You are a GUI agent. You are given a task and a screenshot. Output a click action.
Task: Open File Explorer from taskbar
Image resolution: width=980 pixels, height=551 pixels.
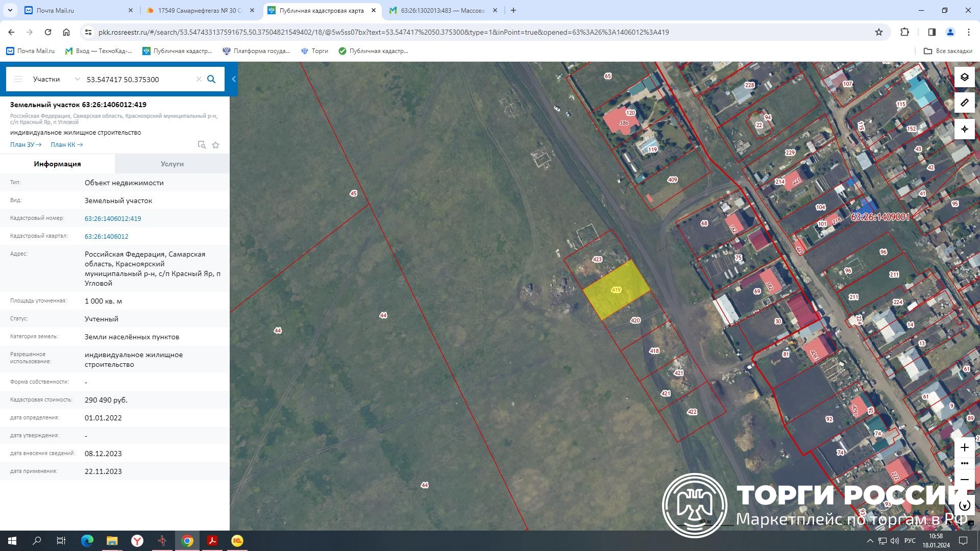112,541
